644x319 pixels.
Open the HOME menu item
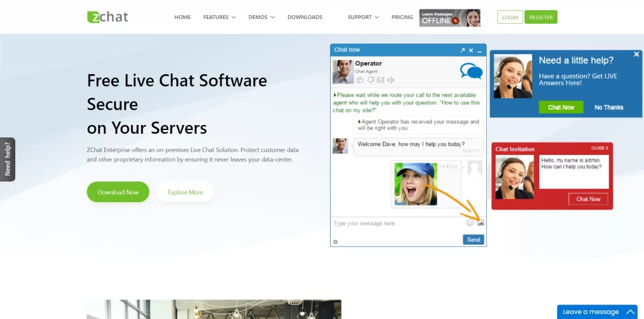(182, 17)
